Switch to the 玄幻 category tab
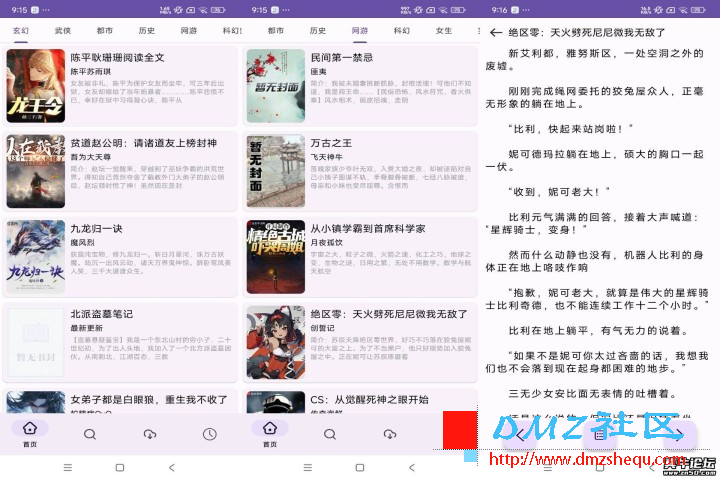The image size is (720, 480). 21,31
